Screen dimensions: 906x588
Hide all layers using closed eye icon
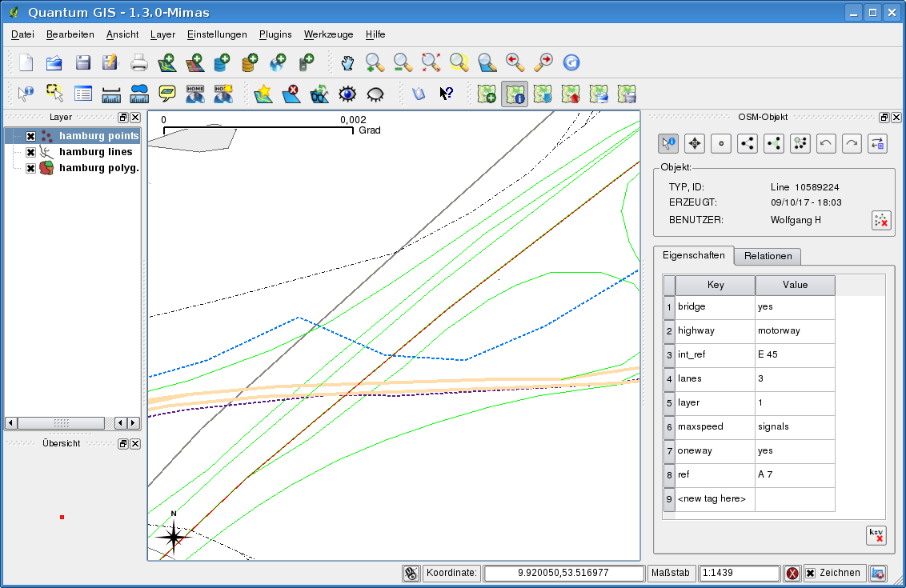(x=375, y=94)
